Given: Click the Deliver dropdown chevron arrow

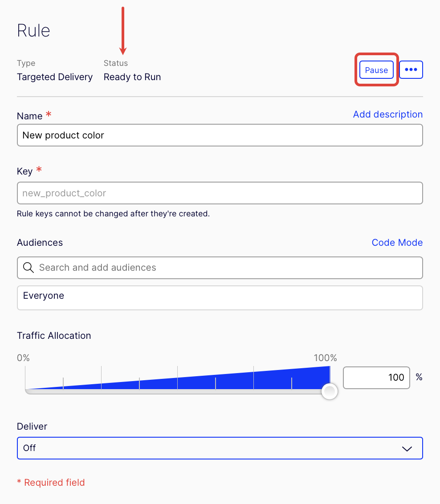Looking at the screenshot, I should [407, 449].
